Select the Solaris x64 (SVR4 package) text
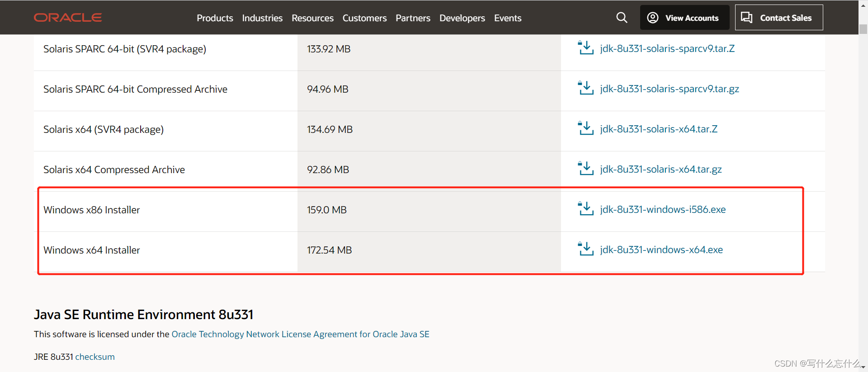The image size is (868, 372). click(x=104, y=129)
